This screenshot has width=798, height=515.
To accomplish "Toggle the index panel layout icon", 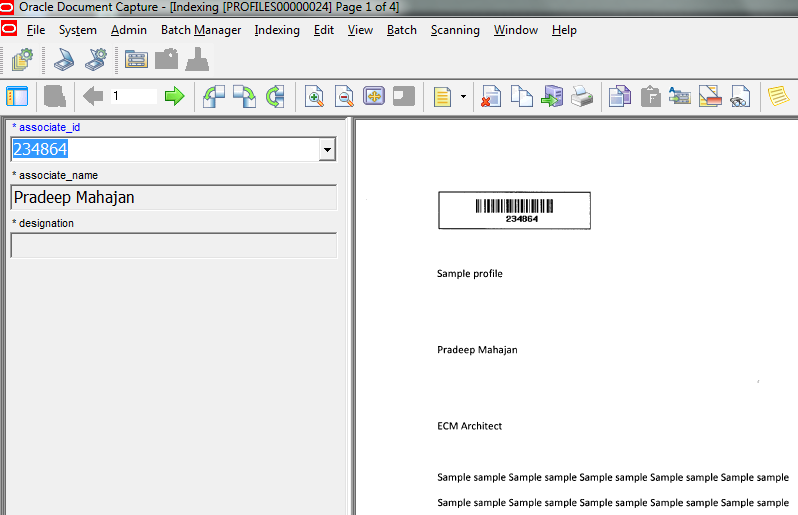I will coord(17,96).
